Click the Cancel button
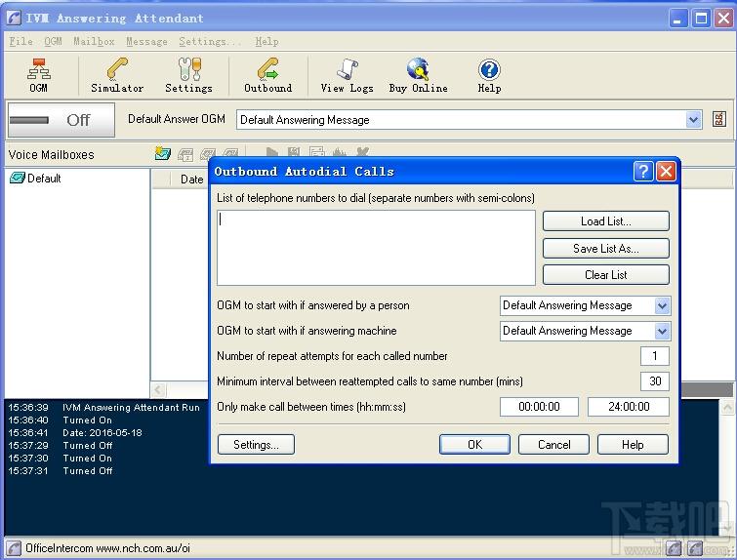Image resolution: width=737 pixels, height=560 pixels. pos(553,445)
